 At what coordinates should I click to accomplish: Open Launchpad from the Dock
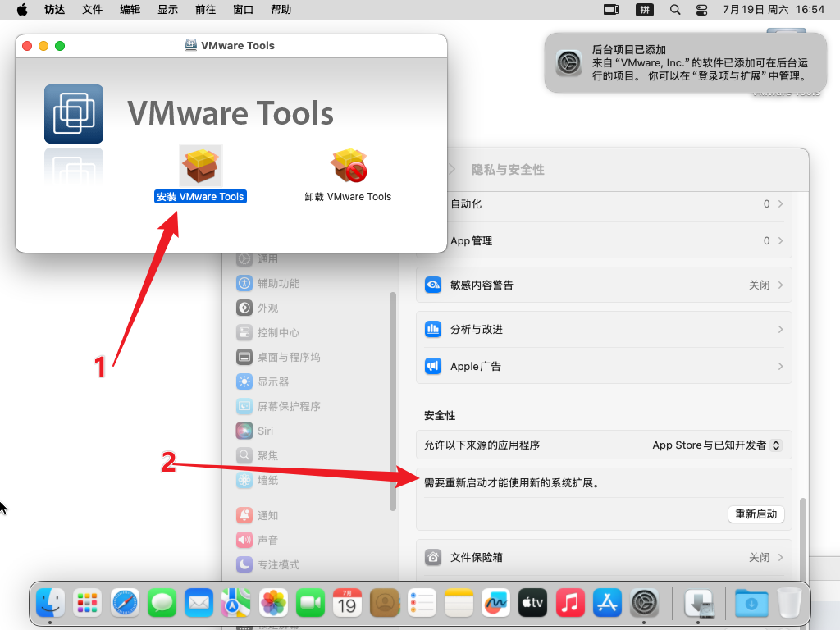point(87,603)
